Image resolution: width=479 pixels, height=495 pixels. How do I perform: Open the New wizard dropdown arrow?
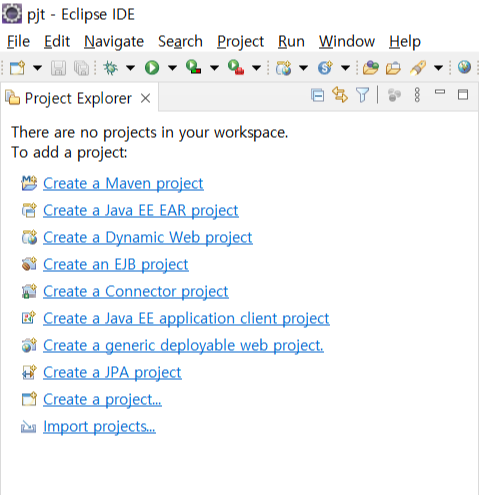tap(37, 68)
